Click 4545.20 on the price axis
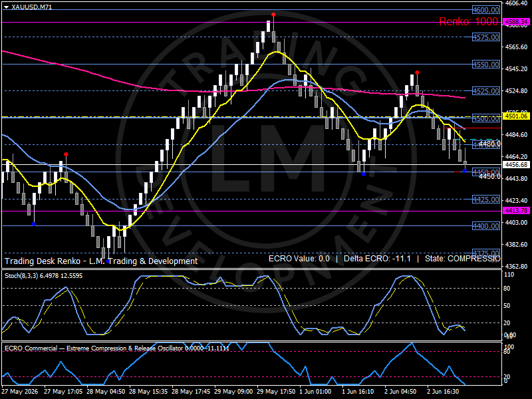Screen dimensions: 532x399 pyautogui.click(x=517, y=69)
